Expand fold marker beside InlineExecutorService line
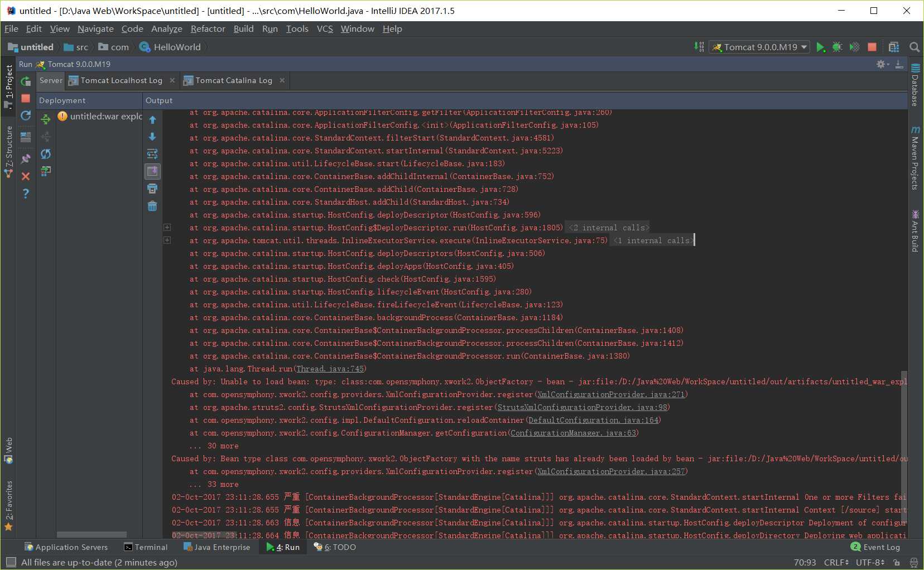 tap(167, 240)
